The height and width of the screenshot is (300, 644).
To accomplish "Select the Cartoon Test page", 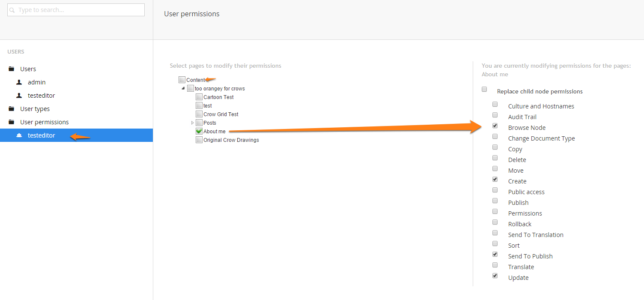I will [199, 97].
